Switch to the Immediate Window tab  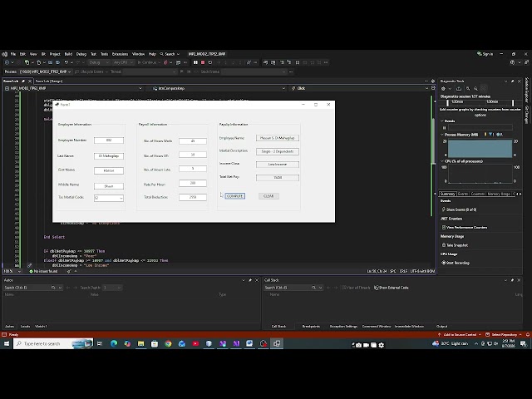point(409,327)
